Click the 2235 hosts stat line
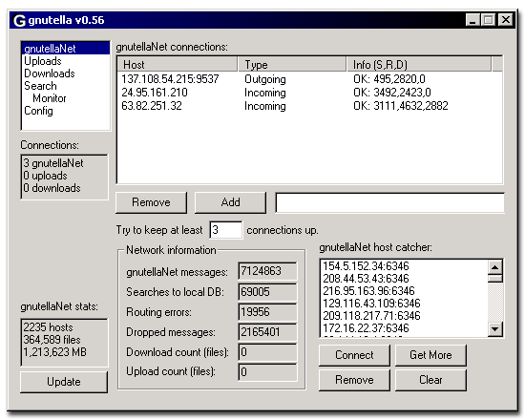 (x=48, y=327)
